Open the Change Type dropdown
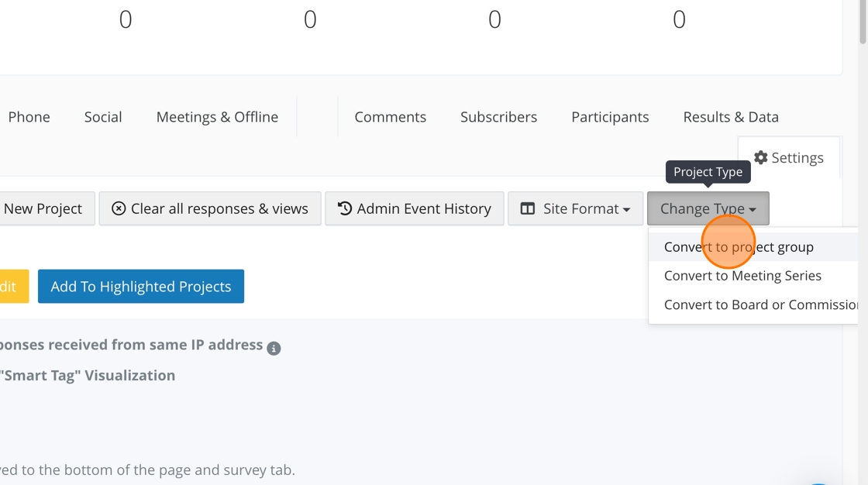Screen dimensions: 868x485 708,208
